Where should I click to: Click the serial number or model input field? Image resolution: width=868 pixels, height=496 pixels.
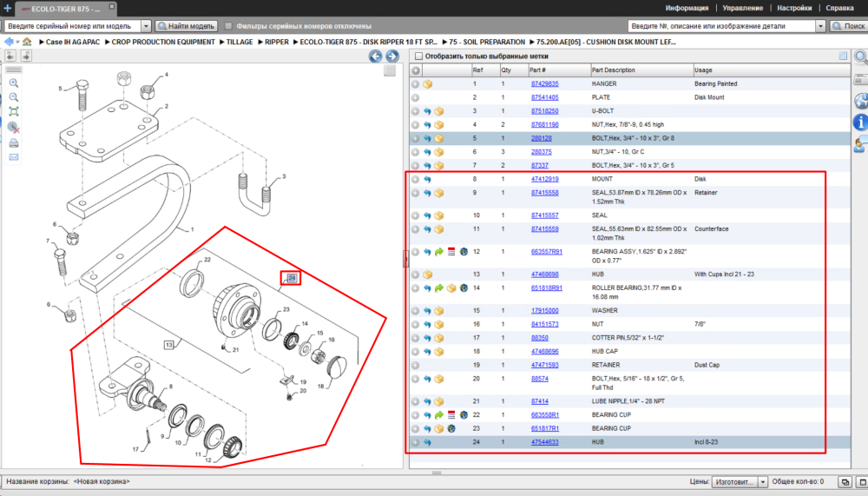(x=73, y=26)
